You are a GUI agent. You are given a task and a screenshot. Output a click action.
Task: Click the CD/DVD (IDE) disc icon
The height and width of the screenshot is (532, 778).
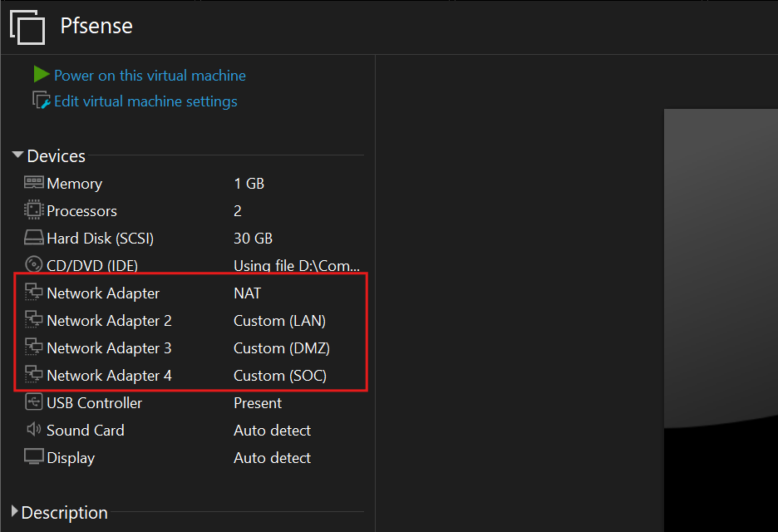(34, 265)
